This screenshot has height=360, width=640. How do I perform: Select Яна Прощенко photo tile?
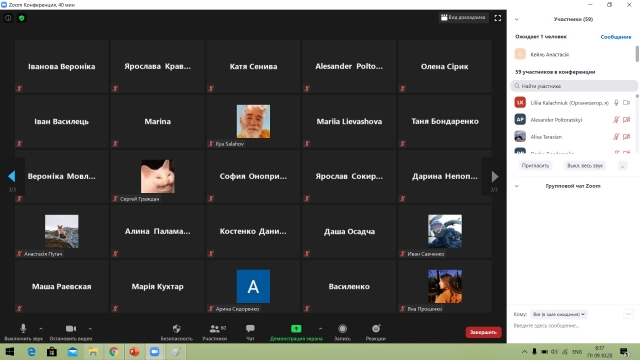coord(445,287)
